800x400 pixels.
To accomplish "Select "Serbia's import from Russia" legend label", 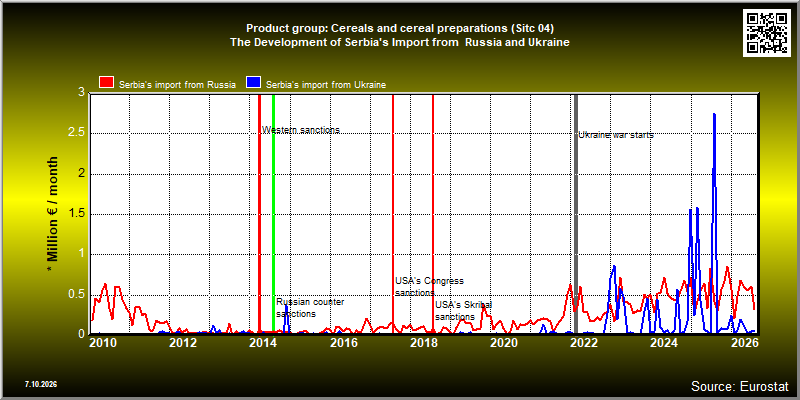I will pyautogui.click(x=178, y=85).
